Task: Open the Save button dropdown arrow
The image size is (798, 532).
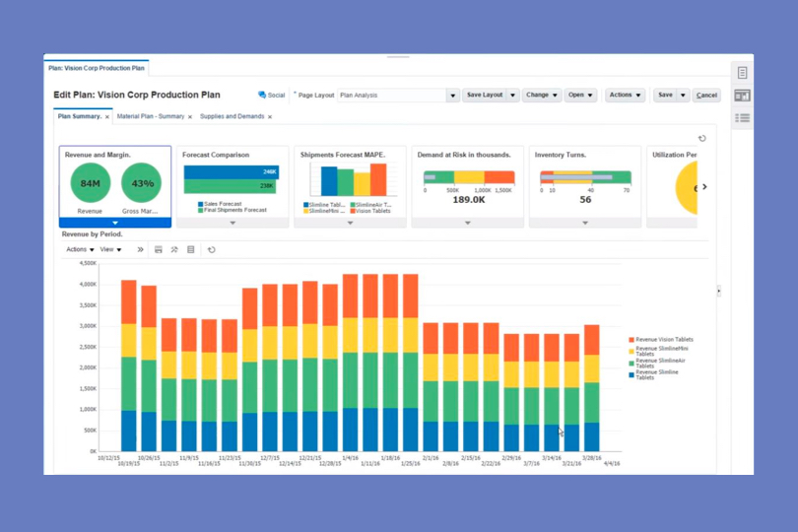Action: 683,96
